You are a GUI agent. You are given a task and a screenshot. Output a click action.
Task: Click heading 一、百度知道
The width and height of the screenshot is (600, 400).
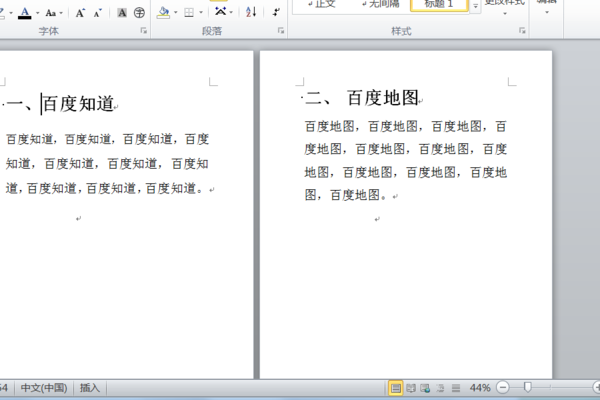pyautogui.click(x=60, y=104)
